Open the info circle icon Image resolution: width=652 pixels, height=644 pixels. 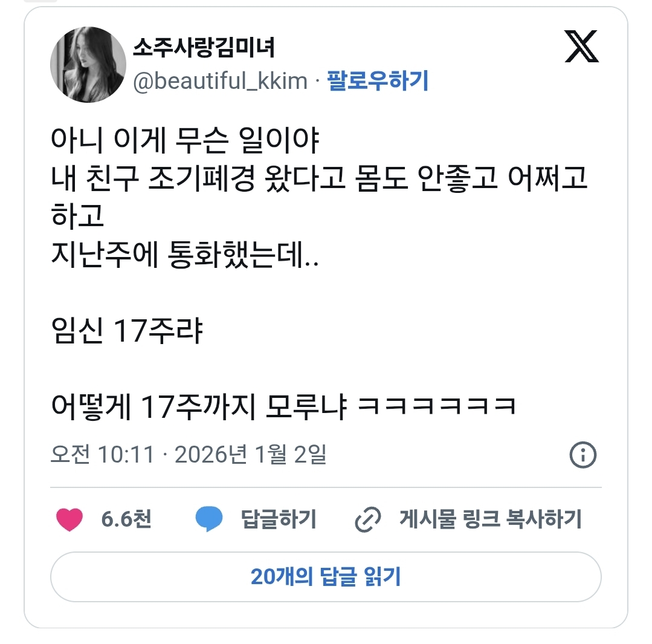583,455
